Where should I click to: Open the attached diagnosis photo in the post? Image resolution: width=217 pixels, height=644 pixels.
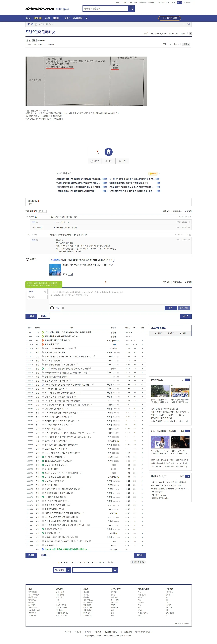[86, 81]
